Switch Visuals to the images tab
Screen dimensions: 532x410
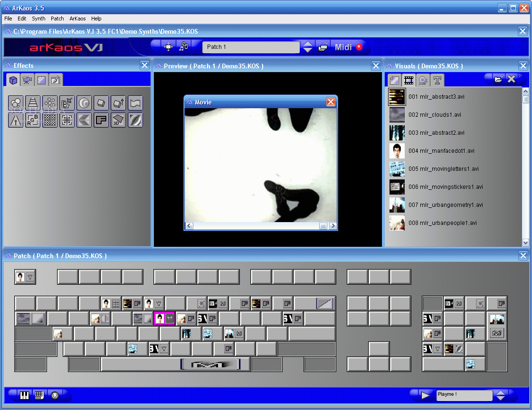395,80
